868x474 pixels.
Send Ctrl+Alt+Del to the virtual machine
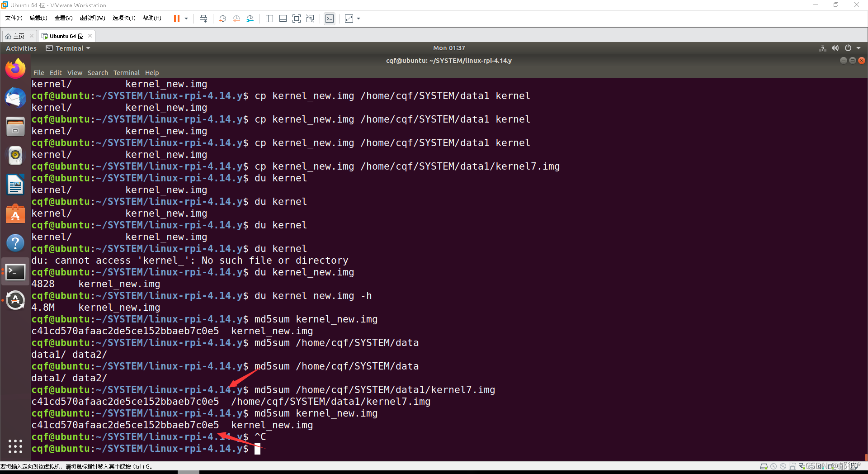pyautogui.click(x=203, y=19)
